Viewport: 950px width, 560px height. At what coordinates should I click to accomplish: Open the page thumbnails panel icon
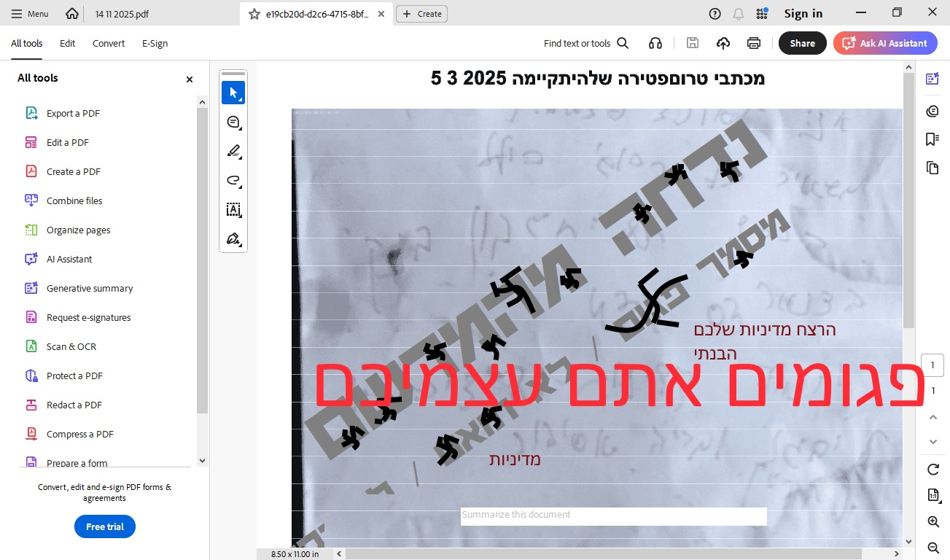[932, 168]
